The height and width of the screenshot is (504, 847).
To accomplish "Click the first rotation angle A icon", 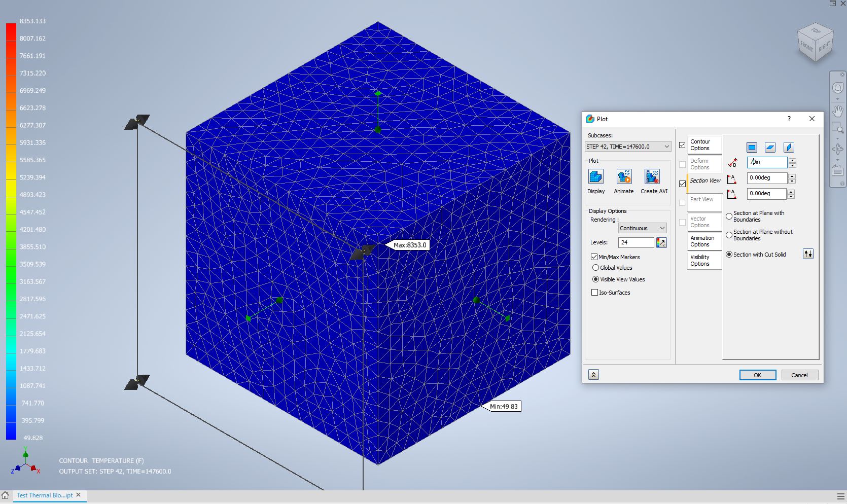I will point(731,178).
